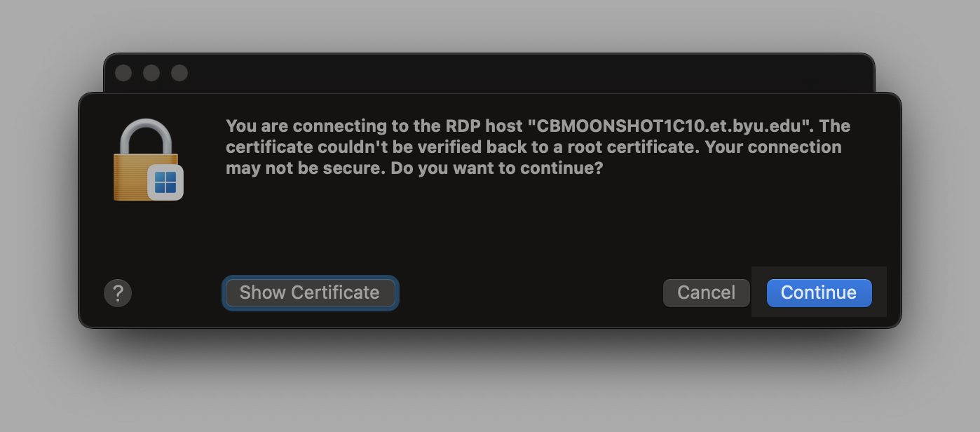Viewport: 980px width, 432px height.
Task: Click the Windows logo badge on the padlock
Action: coord(165,182)
